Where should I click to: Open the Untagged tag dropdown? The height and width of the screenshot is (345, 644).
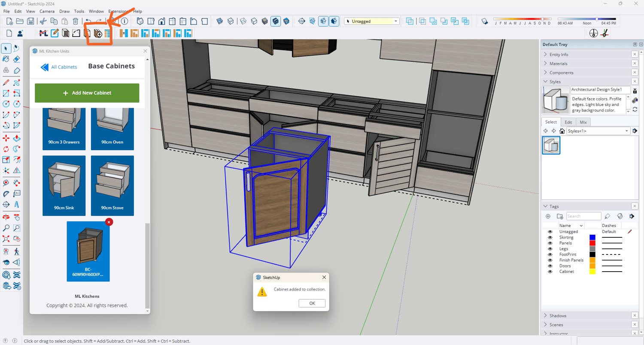click(395, 21)
